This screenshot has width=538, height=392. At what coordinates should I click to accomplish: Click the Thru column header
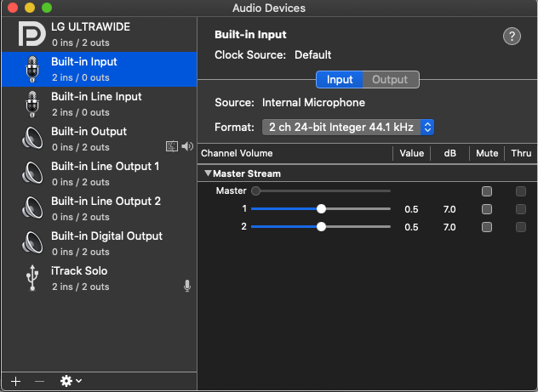pyautogui.click(x=521, y=153)
